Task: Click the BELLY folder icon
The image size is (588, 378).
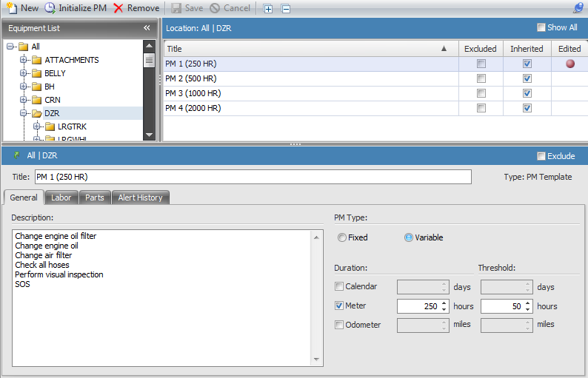Action: pos(37,73)
